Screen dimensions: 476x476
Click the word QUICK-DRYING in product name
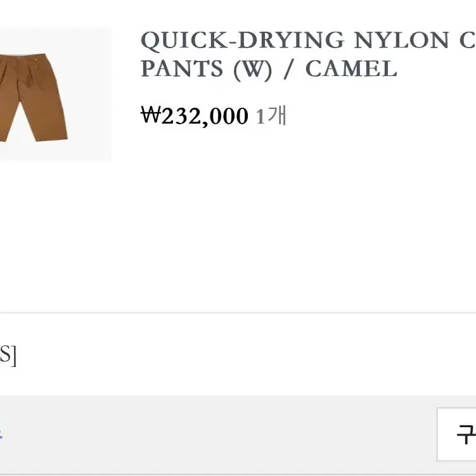[242, 41]
